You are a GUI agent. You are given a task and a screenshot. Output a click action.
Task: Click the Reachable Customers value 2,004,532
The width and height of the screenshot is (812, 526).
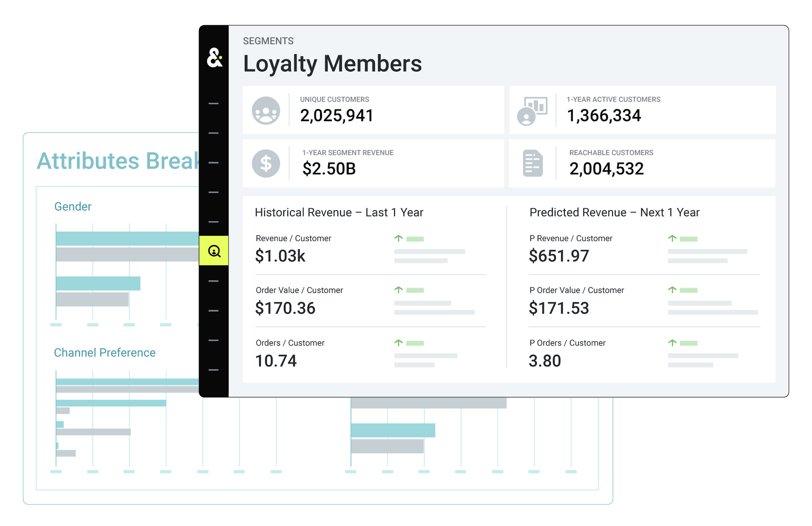606,169
